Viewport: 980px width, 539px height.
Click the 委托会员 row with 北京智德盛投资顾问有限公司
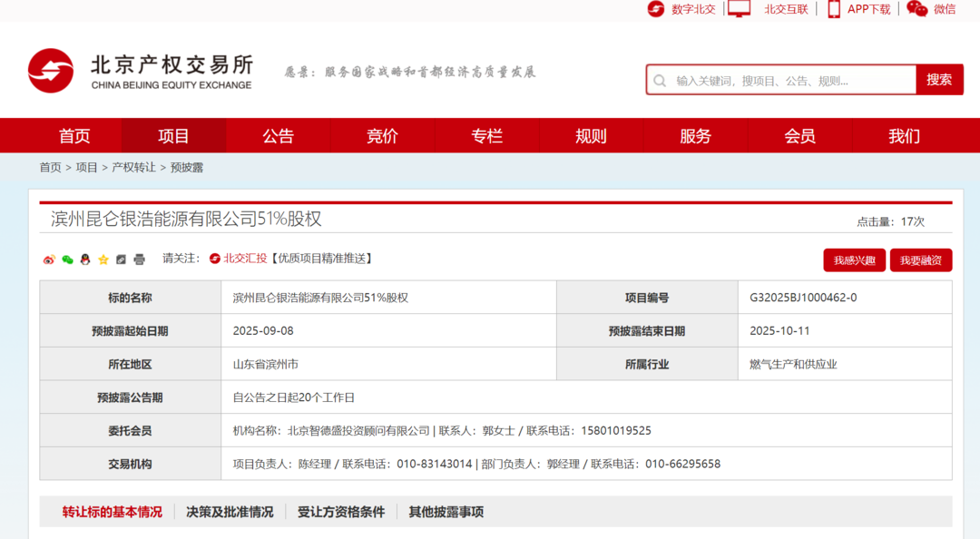[495, 431]
